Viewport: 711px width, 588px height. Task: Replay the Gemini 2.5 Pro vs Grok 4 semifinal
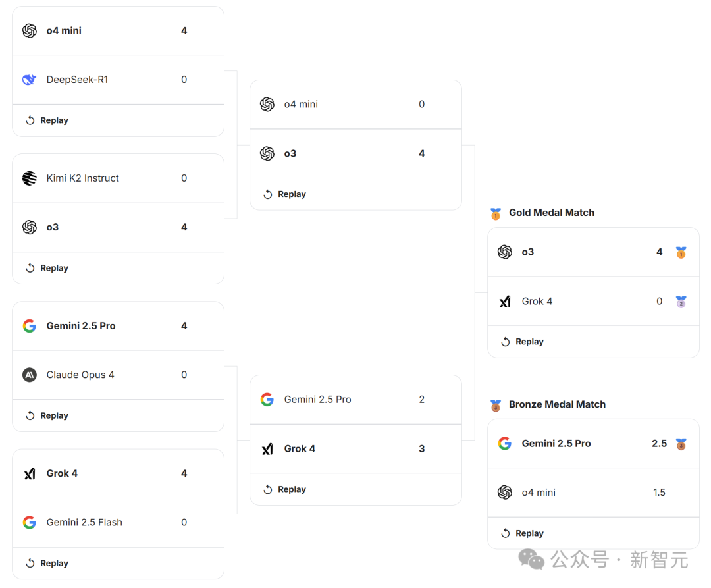tap(285, 490)
